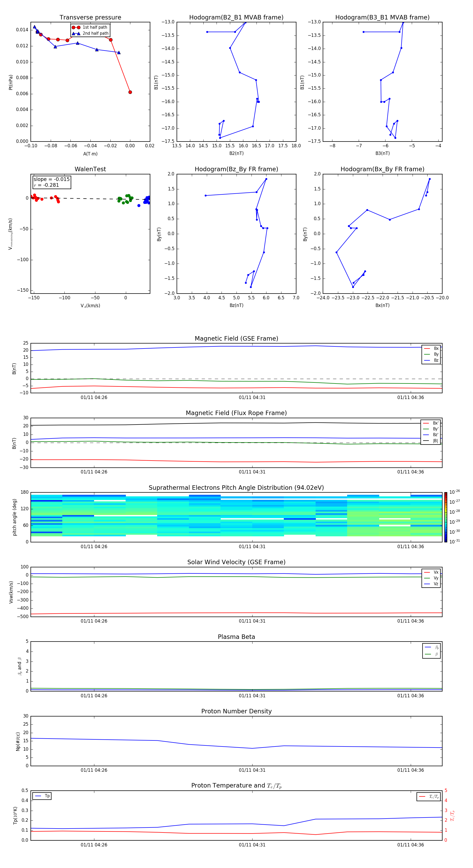Click the 'Hodogram(B3_B1 MVAB frame)' title
The image size is (473, 868).
click(x=382, y=17)
